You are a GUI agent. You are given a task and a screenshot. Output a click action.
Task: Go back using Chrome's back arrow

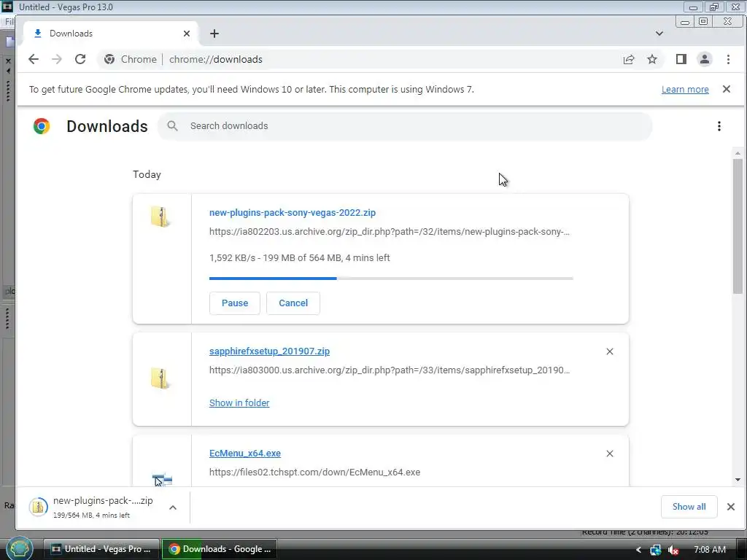(33, 59)
